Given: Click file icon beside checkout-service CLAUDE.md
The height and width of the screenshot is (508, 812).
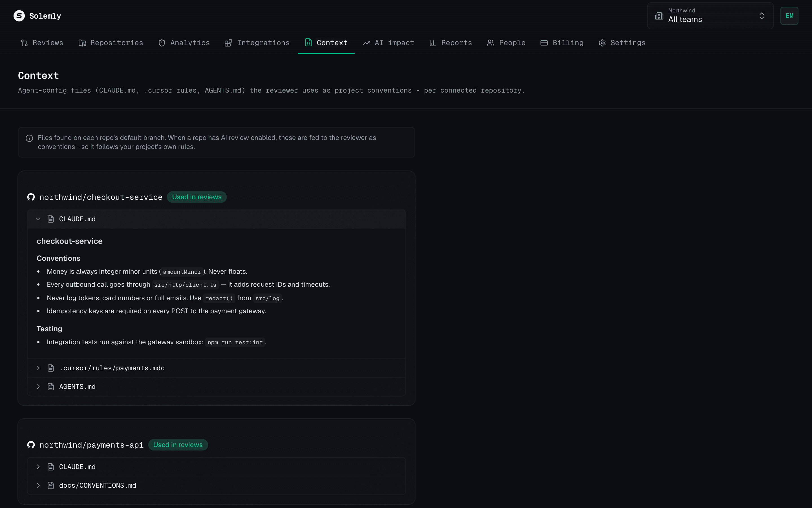Looking at the screenshot, I should click(x=51, y=219).
